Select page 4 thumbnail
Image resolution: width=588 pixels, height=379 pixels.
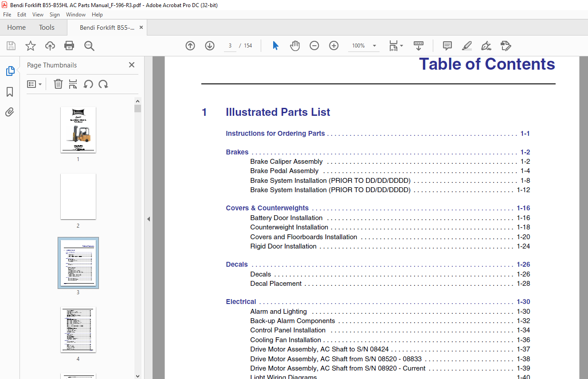tap(78, 329)
